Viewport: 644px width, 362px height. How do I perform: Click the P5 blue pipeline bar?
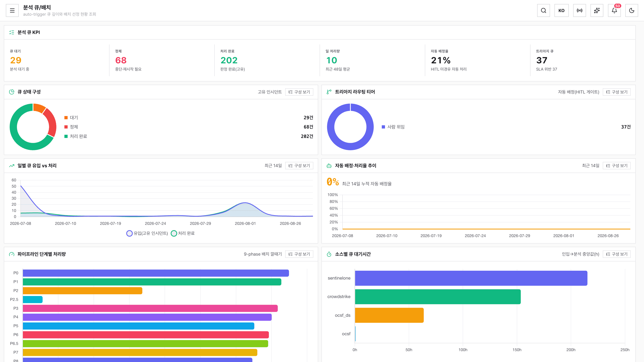tap(138, 326)
